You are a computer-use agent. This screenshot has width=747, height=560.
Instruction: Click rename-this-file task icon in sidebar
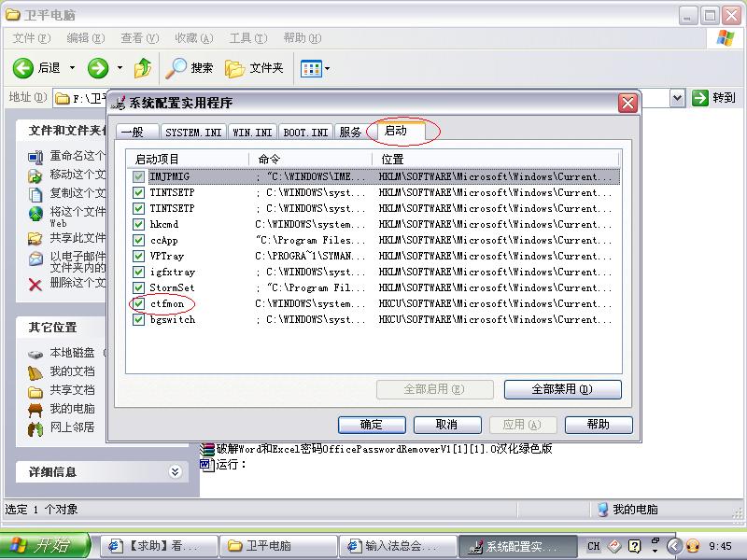35,156
